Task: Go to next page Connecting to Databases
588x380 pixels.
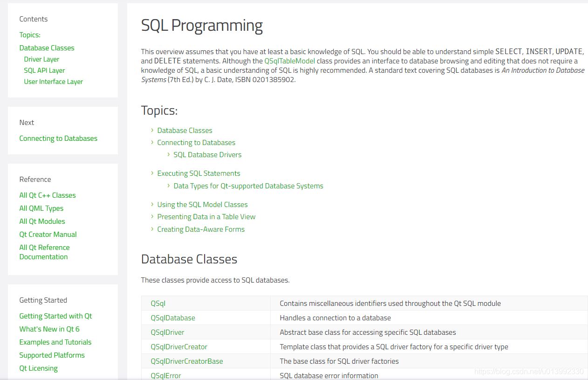Action: 58,138
